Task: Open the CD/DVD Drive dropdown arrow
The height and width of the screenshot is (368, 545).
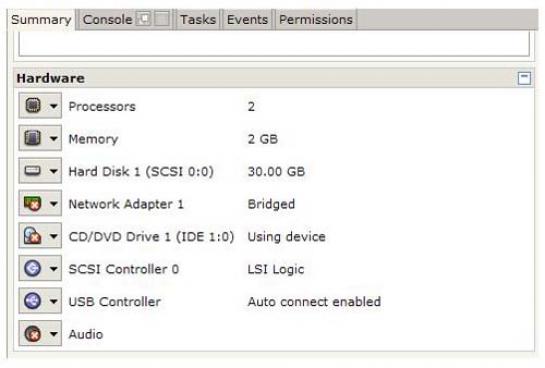Action: 54,236
